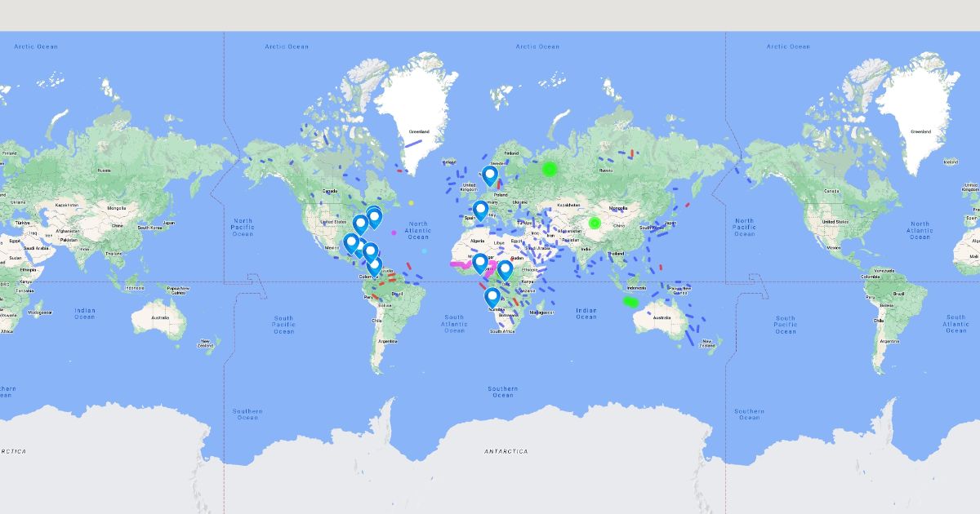
Task: Select the blue pin above Namibia
Action: 492,298
